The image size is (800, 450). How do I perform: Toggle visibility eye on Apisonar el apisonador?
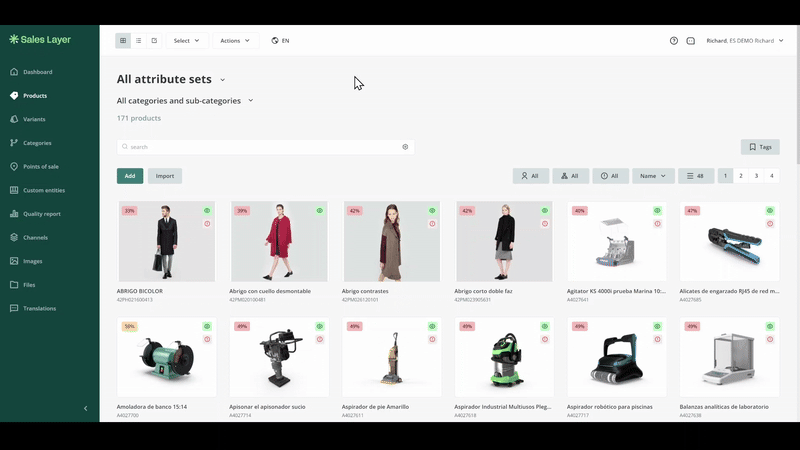[319, 326]
